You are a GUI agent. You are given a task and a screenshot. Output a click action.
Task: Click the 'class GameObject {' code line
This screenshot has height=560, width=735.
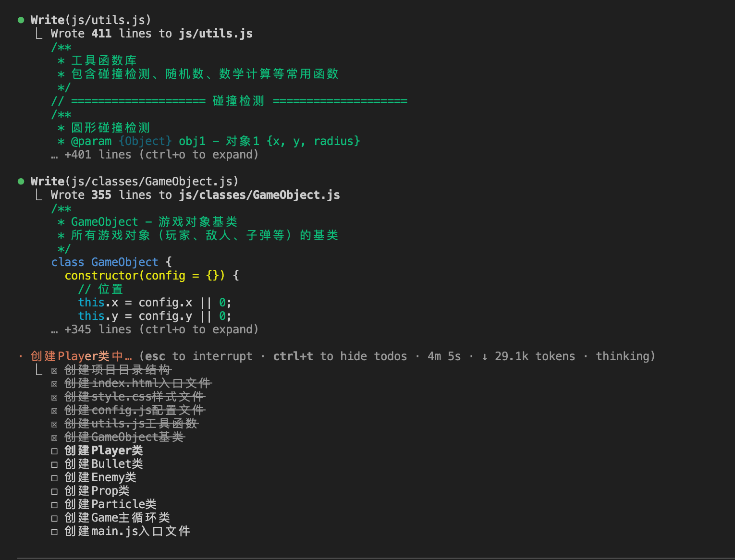point(111,262)
